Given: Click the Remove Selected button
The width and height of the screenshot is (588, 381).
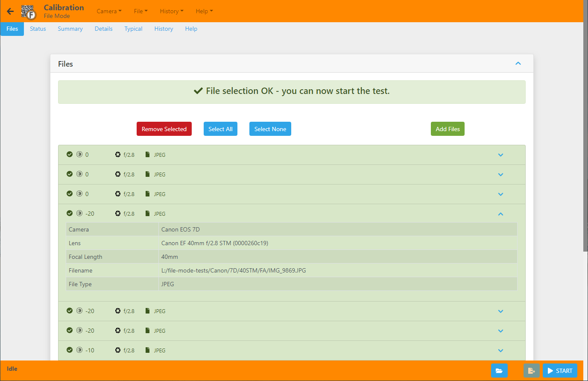Looking at the screenshot, I should (x=164, y=129).
